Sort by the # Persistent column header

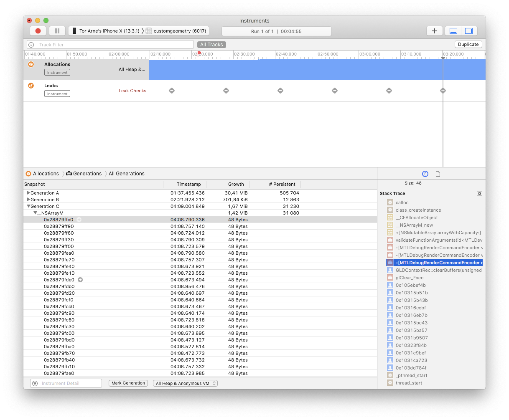[x=275, y=184]
